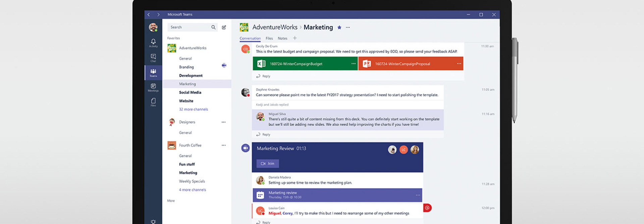Open the Chat icon in sidebar
This screenshot has height=224, width=644.
pyautogui.click(x=153, y=58)
